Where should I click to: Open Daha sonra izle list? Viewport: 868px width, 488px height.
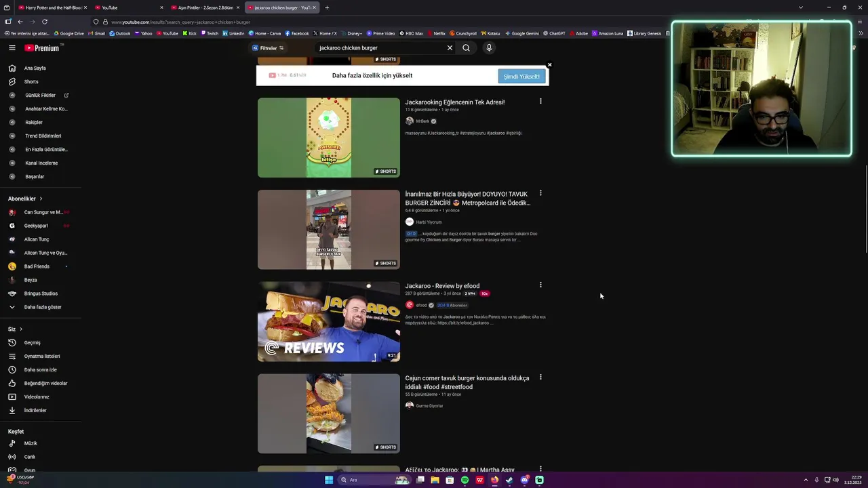(41, 370)
